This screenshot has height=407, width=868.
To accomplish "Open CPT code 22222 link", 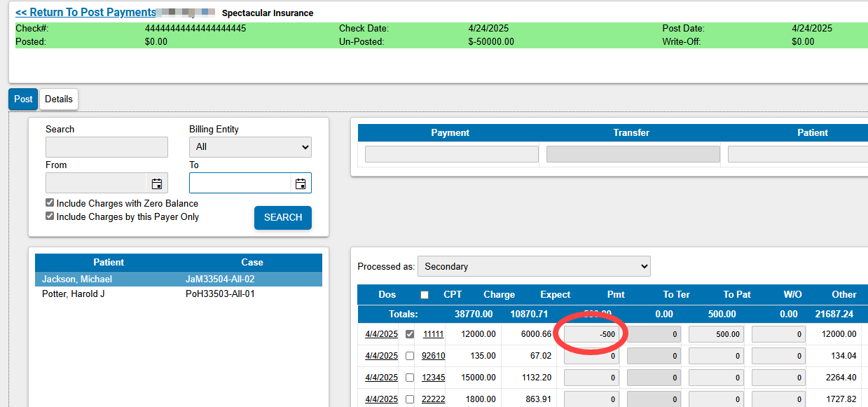I will click(x=433, y=399).
